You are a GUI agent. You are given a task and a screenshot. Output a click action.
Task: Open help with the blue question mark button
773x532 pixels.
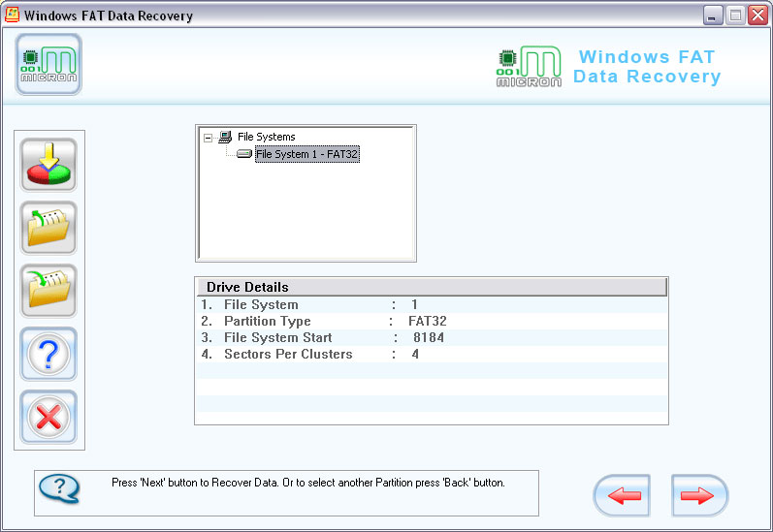pyautogui.click(x=48, y=354)
